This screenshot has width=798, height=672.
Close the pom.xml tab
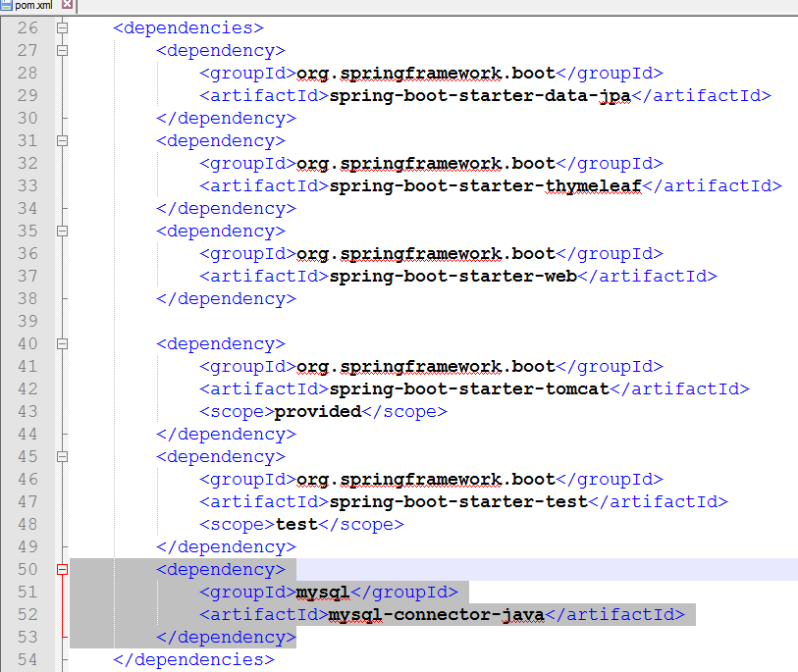point(67,5)
